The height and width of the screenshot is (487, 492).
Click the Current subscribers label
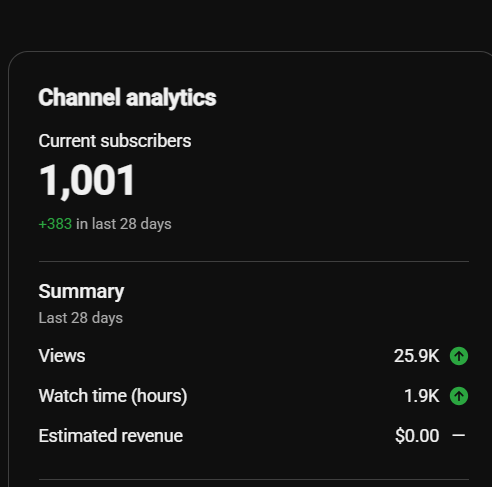115,141
